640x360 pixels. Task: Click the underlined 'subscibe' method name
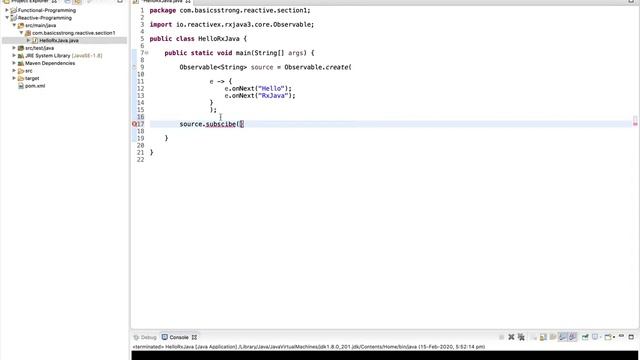tap(221, 124)
